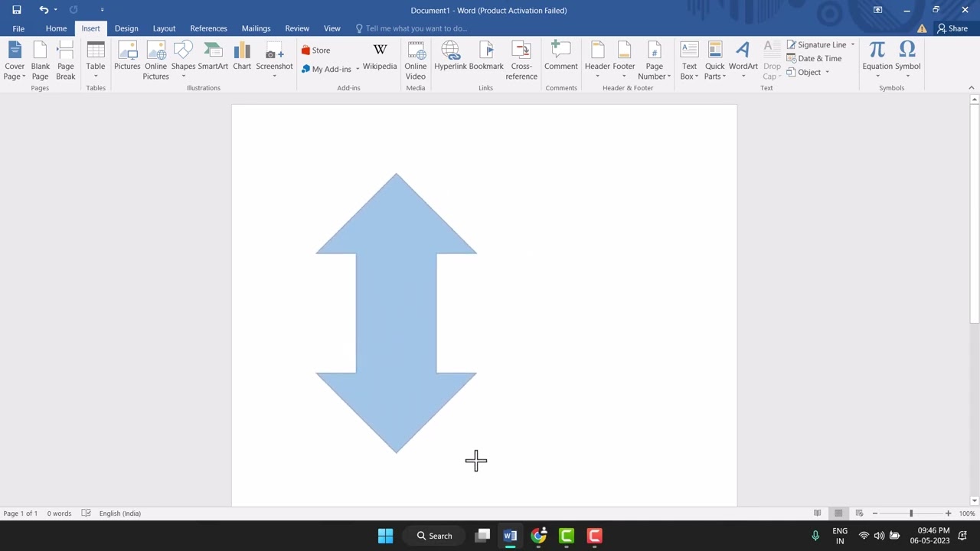Insert a SmartArt graphic

(213, 57)
